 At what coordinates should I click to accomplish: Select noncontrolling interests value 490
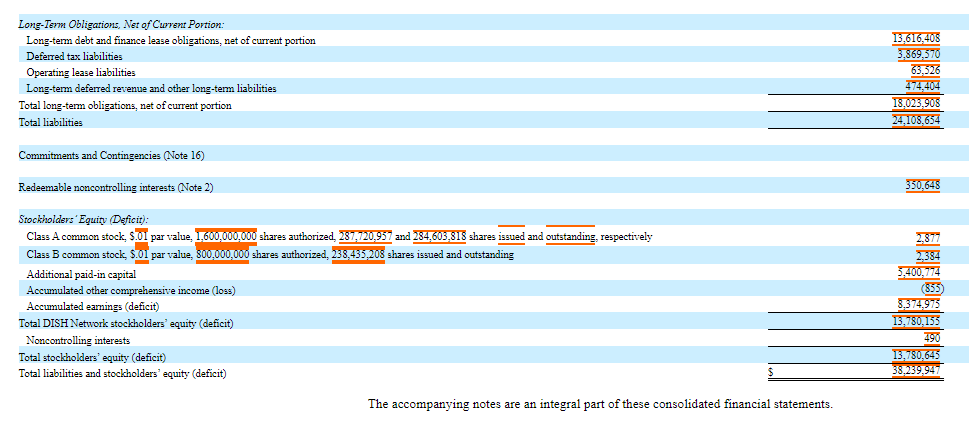click(x=933, y=339)
